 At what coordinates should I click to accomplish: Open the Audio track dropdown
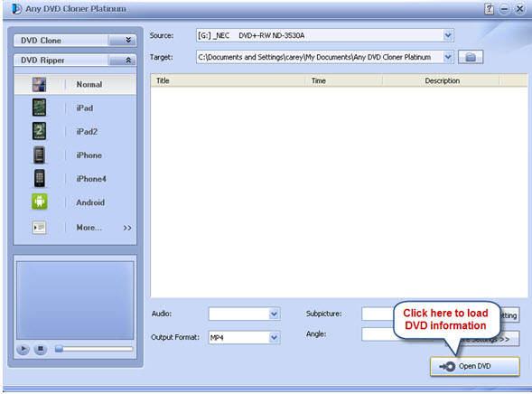pyautogui.click(x=274, y=314)
